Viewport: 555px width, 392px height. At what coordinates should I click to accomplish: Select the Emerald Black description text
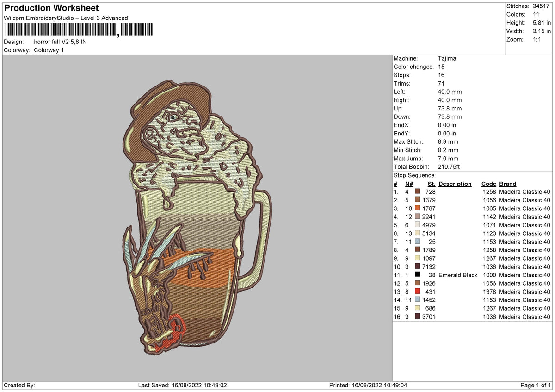click(458, 275)
